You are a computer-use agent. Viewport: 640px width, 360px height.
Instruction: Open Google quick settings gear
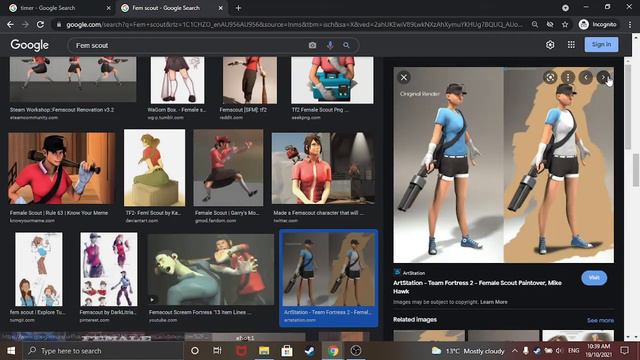click(x=550, y=45)
